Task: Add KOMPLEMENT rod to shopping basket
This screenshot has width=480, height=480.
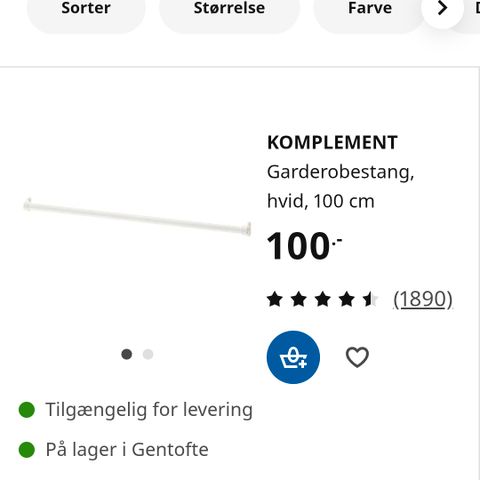Action: 293,357
